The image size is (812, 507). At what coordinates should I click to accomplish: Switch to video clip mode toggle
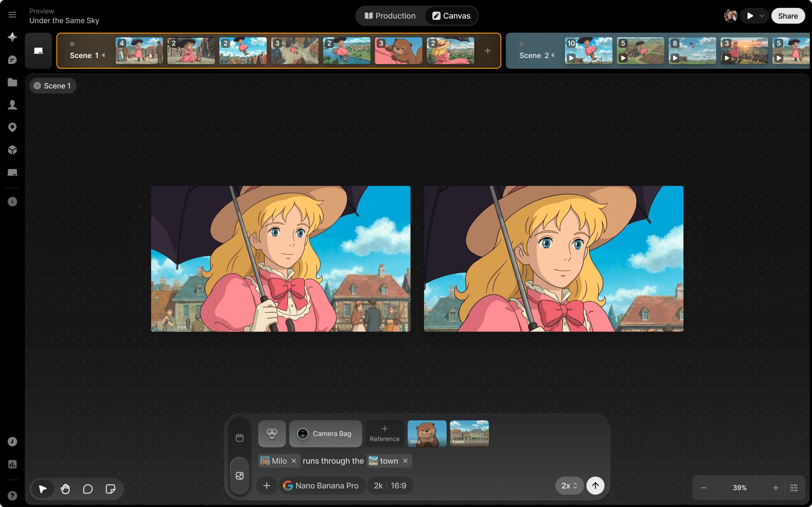[x=240, y=438]
